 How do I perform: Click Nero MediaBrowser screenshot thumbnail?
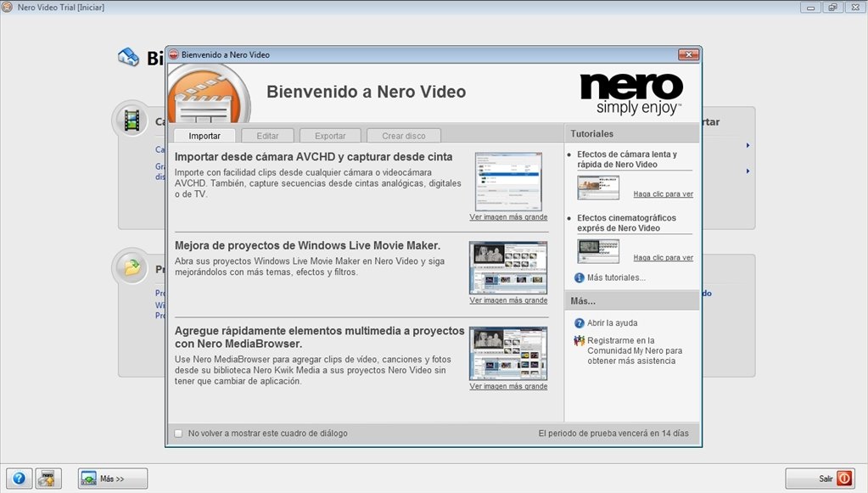(508, 354)
